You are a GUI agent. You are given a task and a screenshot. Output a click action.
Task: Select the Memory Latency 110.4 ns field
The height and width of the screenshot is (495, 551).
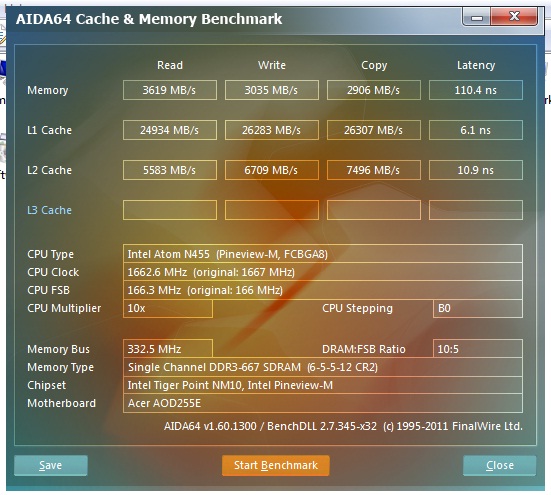pos(475,90)
